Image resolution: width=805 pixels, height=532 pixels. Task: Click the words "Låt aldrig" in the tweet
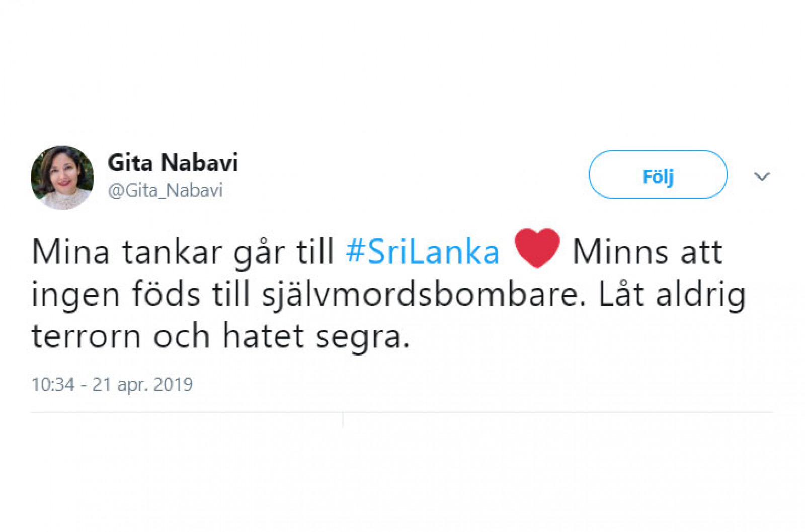coord(672,295)
